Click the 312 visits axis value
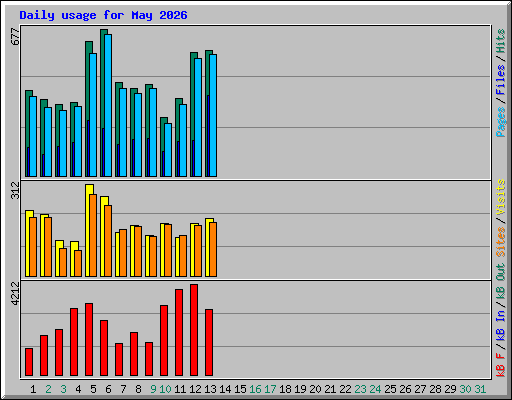 coord(15,190)
